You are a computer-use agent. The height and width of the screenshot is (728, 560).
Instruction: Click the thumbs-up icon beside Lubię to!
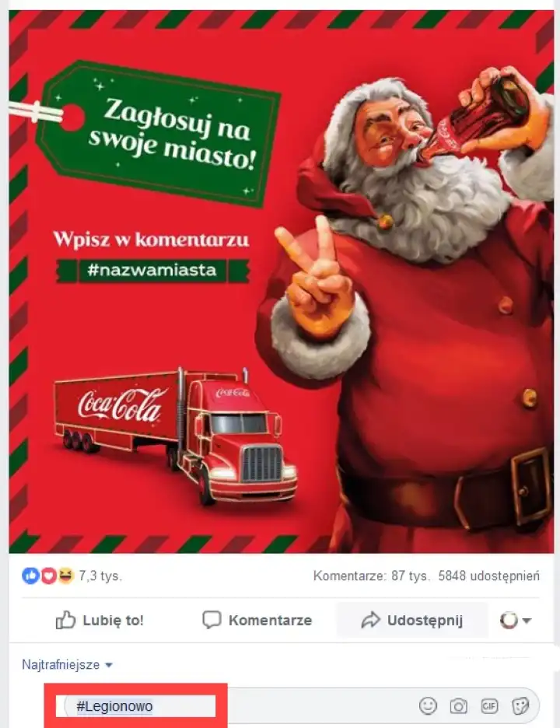[x=65, y=620]
